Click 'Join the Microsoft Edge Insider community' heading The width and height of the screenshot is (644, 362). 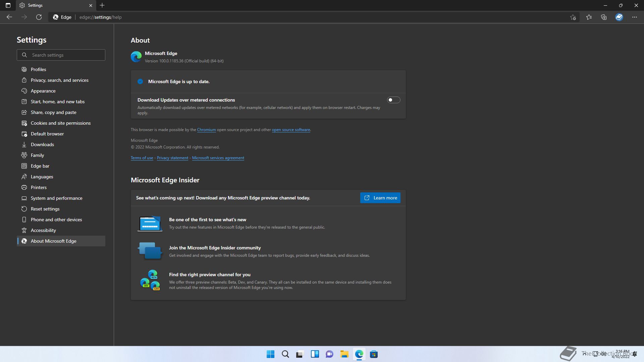tap(215, 248)
